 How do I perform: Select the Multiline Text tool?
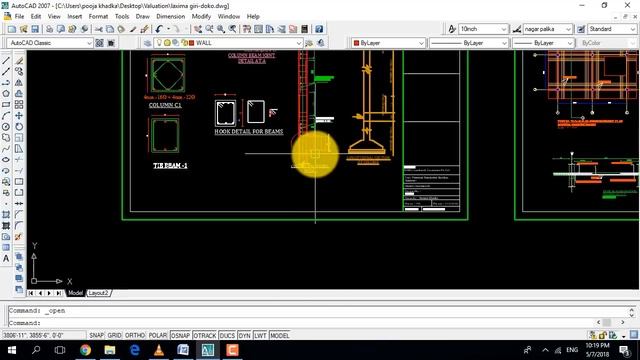(x=6, y=258)
